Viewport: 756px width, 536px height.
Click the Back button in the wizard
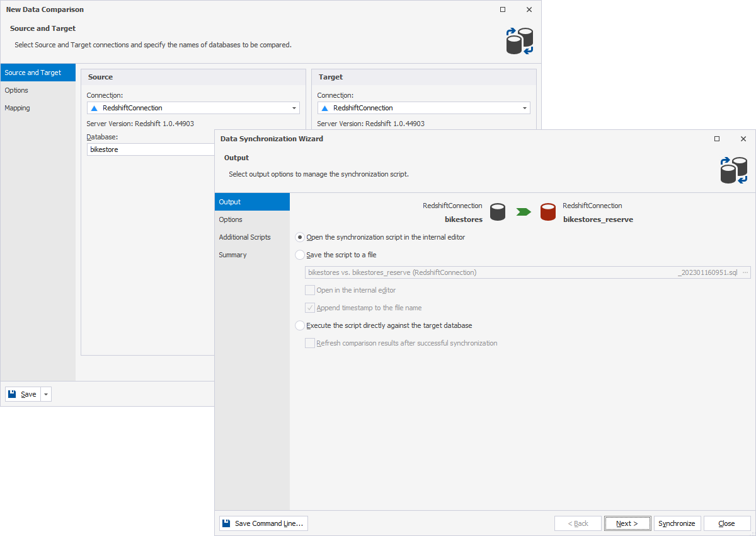pos(578,523)
